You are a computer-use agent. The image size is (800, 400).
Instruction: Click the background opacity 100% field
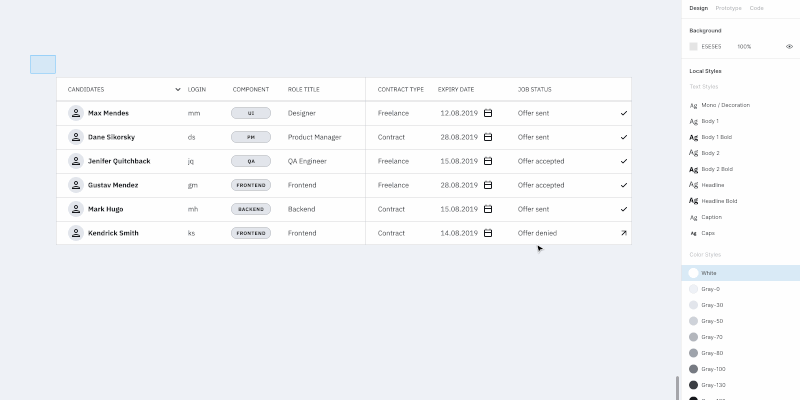(744, 47)
